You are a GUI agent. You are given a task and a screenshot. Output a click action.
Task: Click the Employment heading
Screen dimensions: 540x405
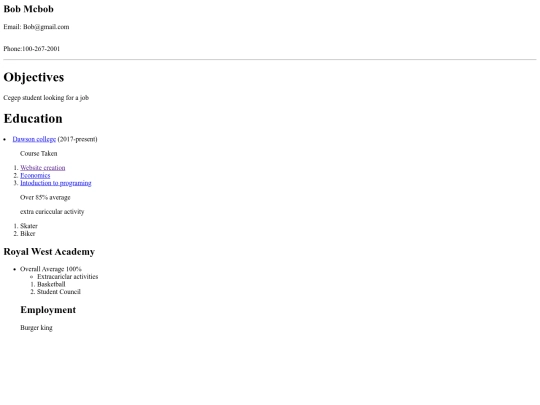(x=48, y=310)
